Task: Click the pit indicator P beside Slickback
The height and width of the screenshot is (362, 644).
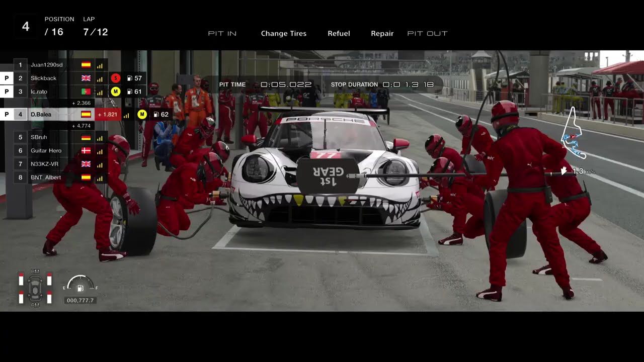Action: [7, 78]
